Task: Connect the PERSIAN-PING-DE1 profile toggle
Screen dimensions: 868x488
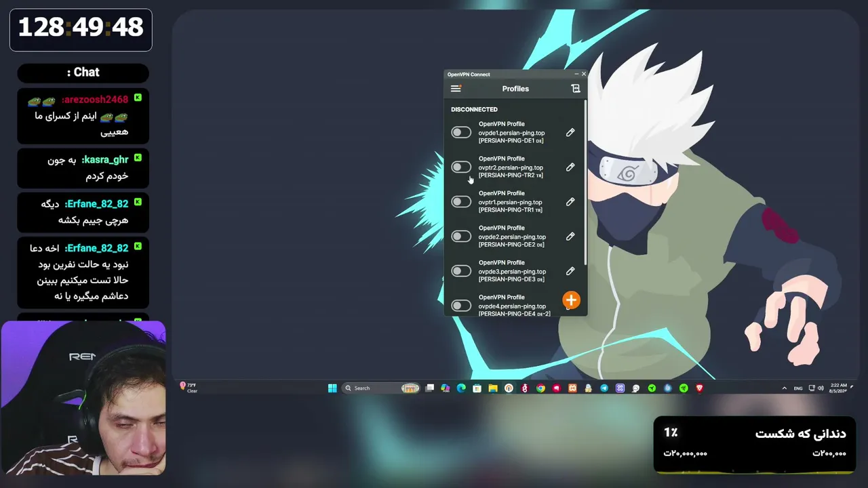Action: coord(461,133)
